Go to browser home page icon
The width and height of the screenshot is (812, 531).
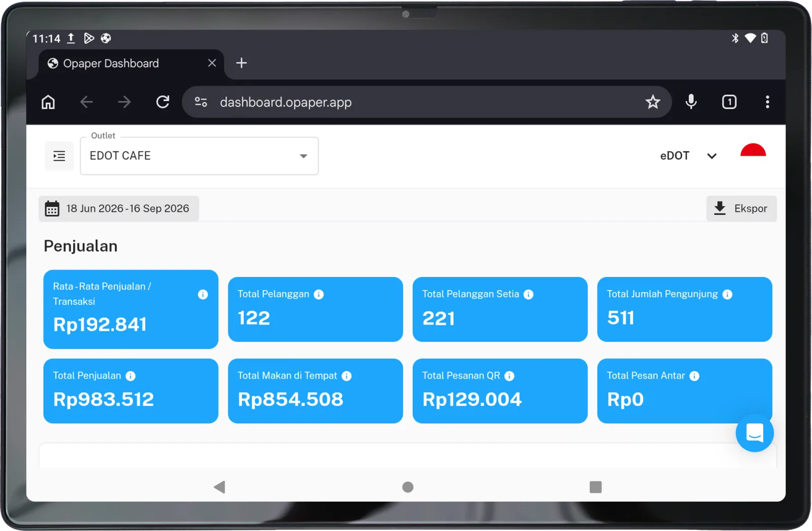pos(48,102)
